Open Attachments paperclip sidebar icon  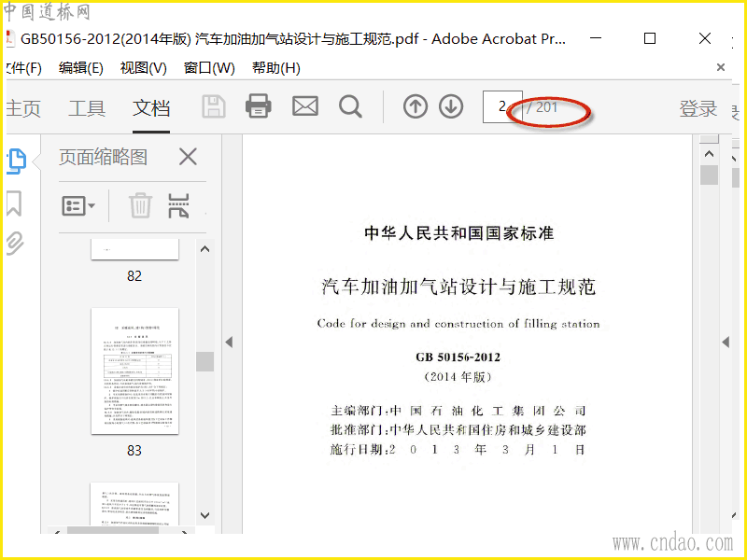15,244
